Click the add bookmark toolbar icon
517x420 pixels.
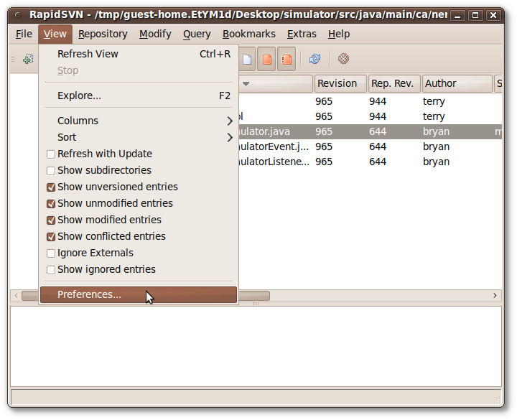(28, 60)
